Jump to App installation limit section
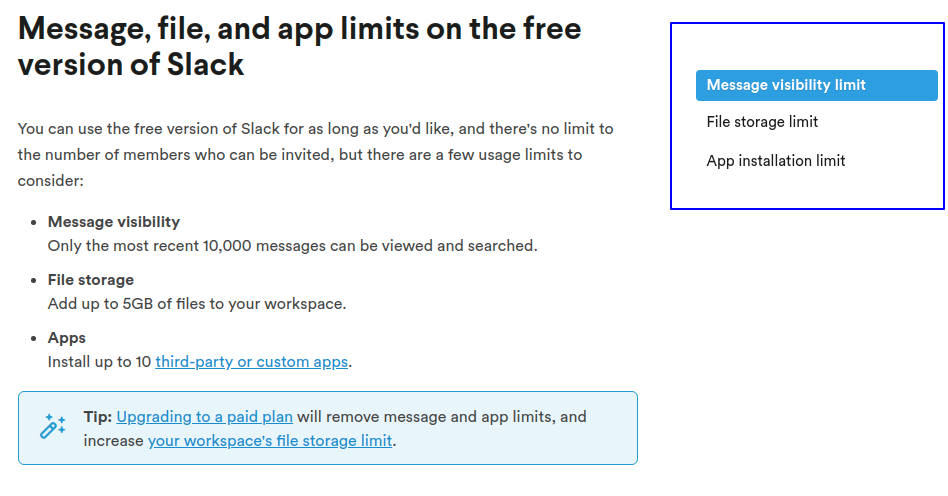Viewport: 948px width, 496px height. click(776, 161)
